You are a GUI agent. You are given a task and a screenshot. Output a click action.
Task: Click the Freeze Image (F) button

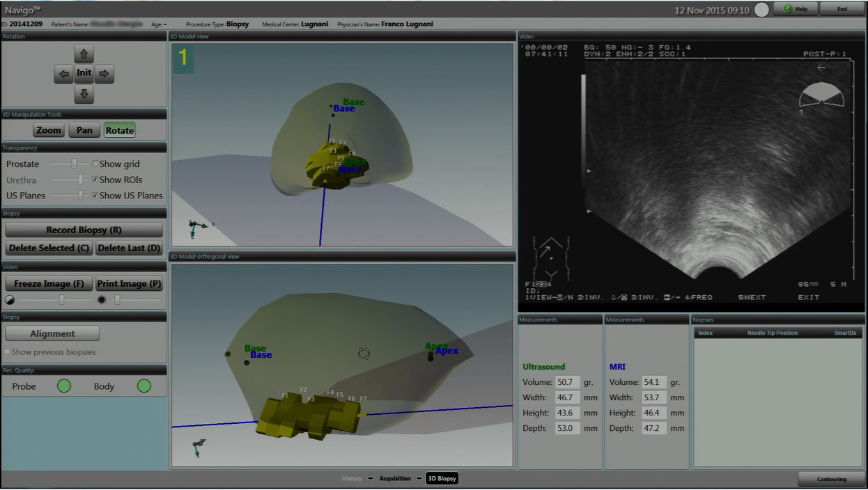49,284
